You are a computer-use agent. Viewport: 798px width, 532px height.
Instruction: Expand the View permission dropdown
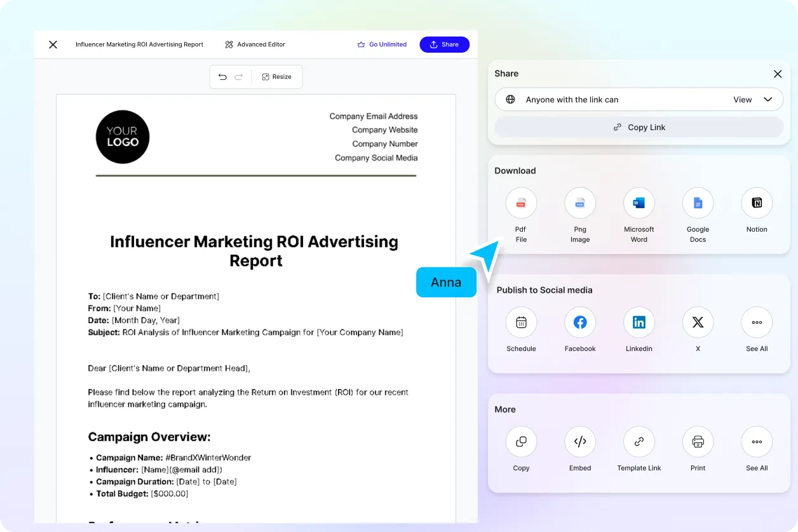[753, 100]
